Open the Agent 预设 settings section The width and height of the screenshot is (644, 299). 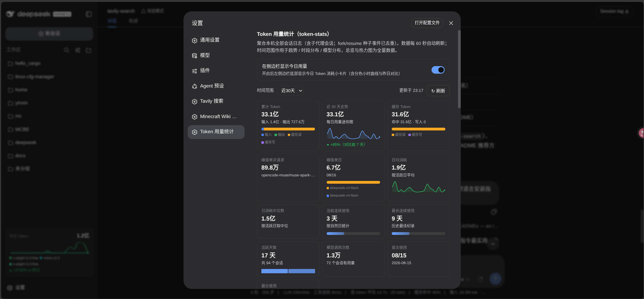coord(216,86)
